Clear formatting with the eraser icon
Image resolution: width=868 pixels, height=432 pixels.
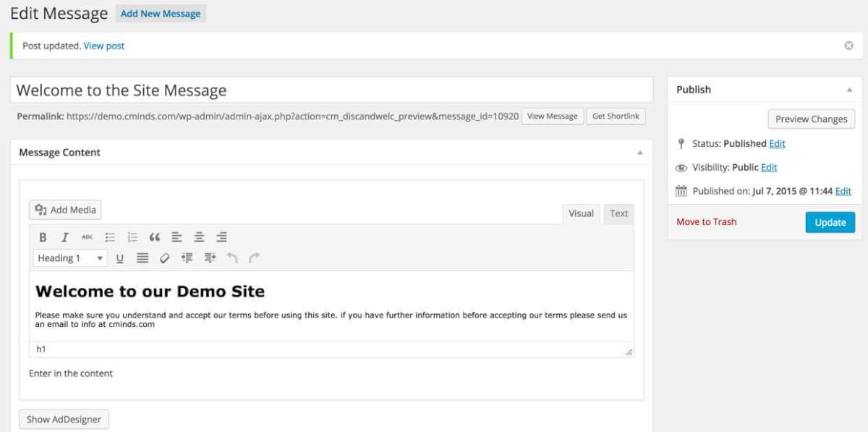pos(165,258)
